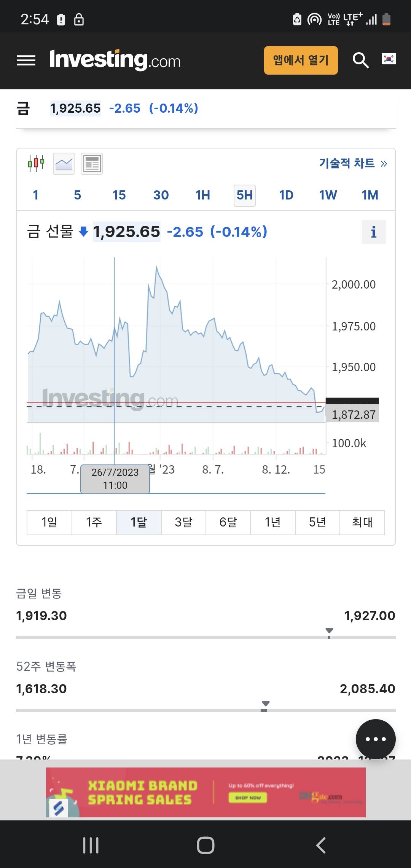Select the 최대 time range
The image size is (411, 868).
pyautogui.click(x=362, y=522)
